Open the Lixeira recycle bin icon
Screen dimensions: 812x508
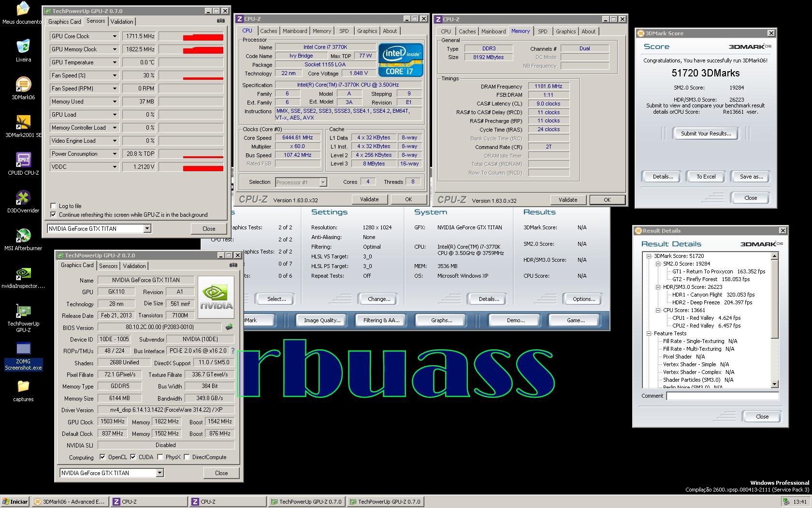pos(23,51)
